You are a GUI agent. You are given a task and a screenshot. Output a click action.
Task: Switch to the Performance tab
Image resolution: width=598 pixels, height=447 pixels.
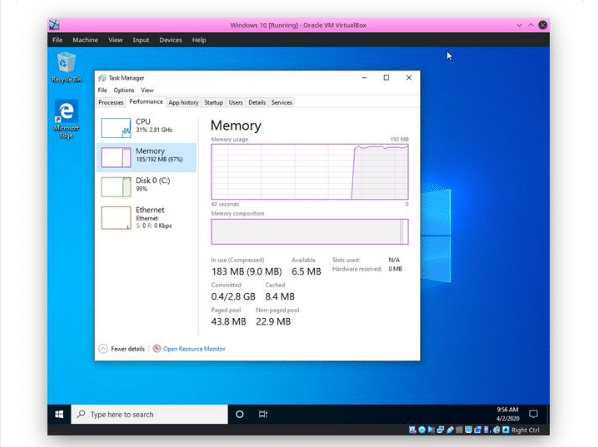(x=146, y=101)
